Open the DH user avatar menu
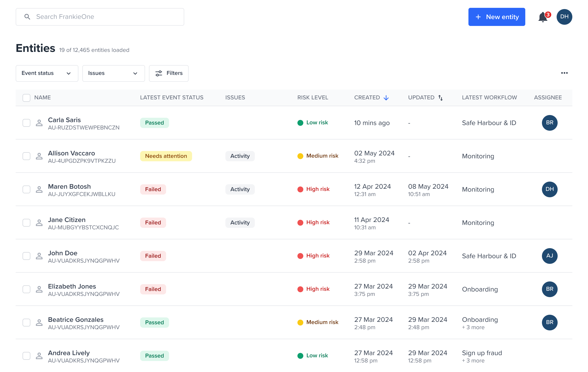The width and height of the screenshot is (588, 372). (564, 17)
